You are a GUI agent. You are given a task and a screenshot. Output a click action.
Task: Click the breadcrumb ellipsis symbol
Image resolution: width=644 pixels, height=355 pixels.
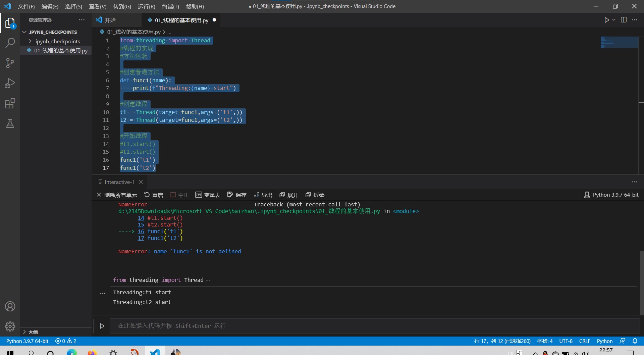tap(169, 32)
